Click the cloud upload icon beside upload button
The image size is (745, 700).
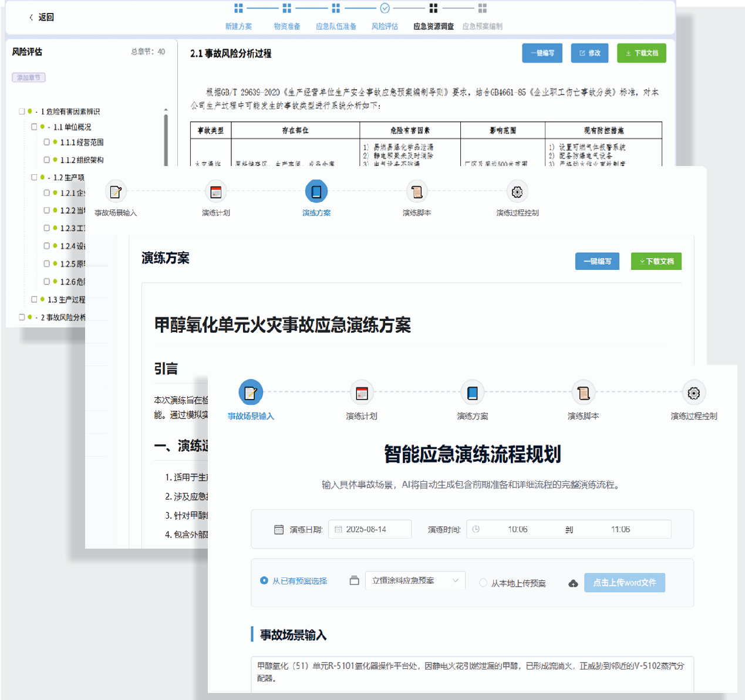[573, 583]
